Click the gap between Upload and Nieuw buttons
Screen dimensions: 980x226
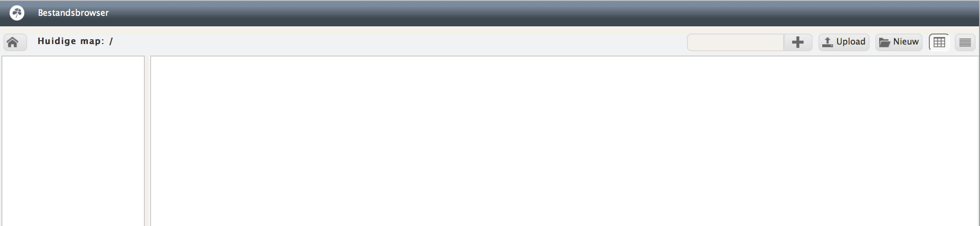(x=872, y=42)
